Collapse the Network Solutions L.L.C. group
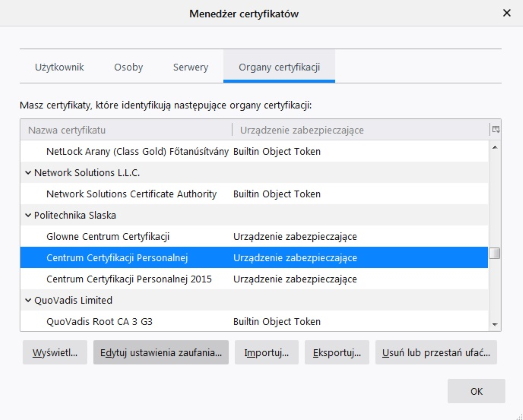 pyautogui.click(x=28, y=173)
